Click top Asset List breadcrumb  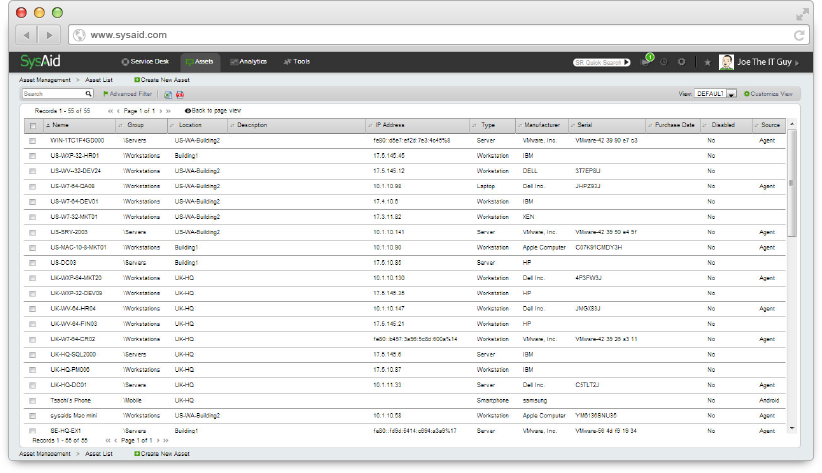99,80
